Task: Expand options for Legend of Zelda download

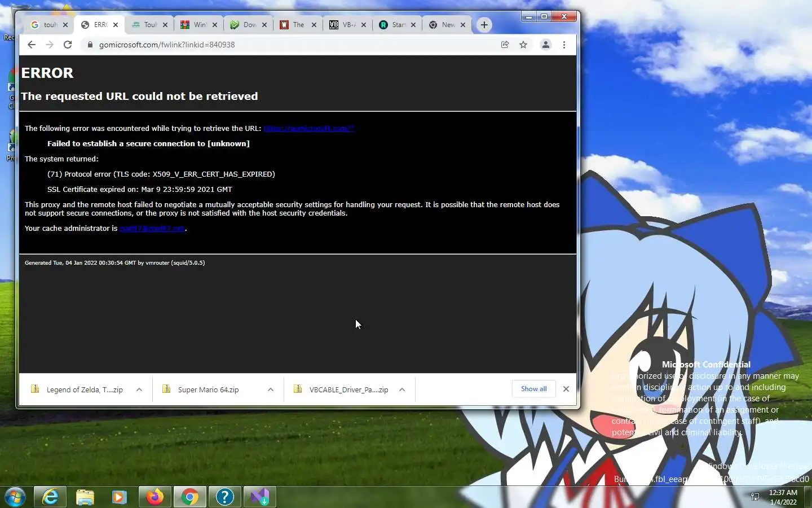Action: (x=139, y=389)
